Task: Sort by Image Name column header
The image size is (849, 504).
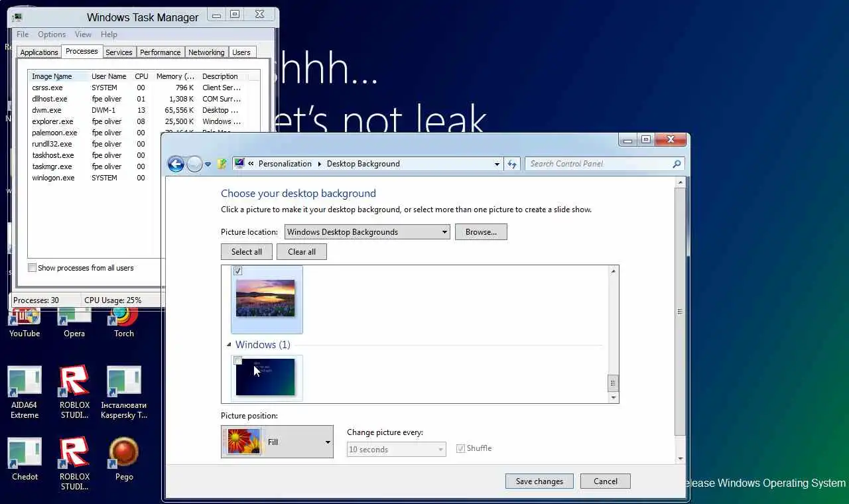Action: (x=58, y=76)
